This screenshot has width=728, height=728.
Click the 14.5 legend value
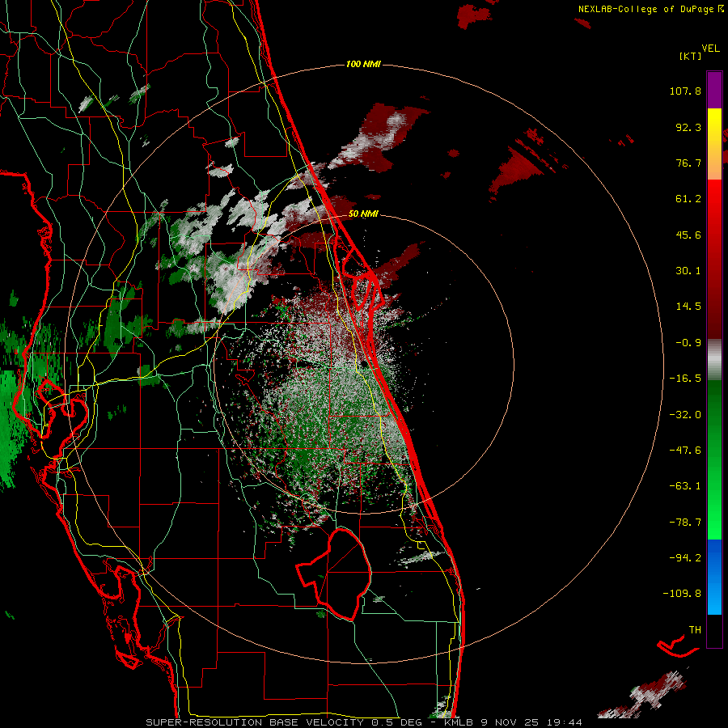[x=688, y=307]
